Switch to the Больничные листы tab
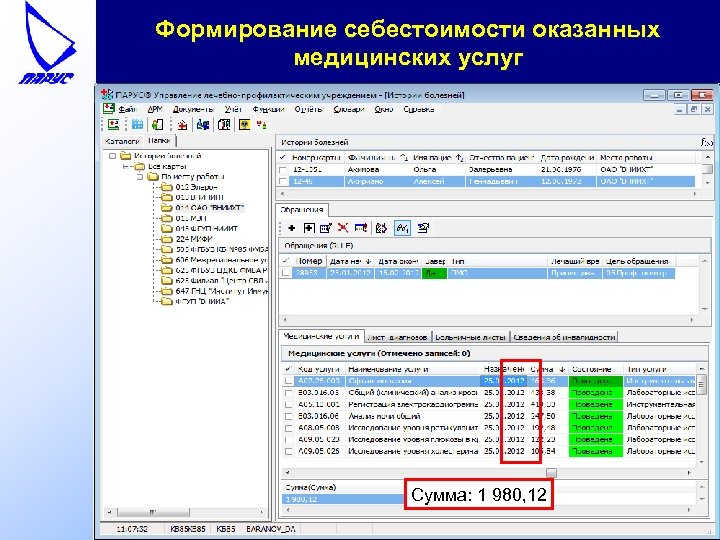The height and width of the screenshot is (540, 720). (x=471, y=337)
